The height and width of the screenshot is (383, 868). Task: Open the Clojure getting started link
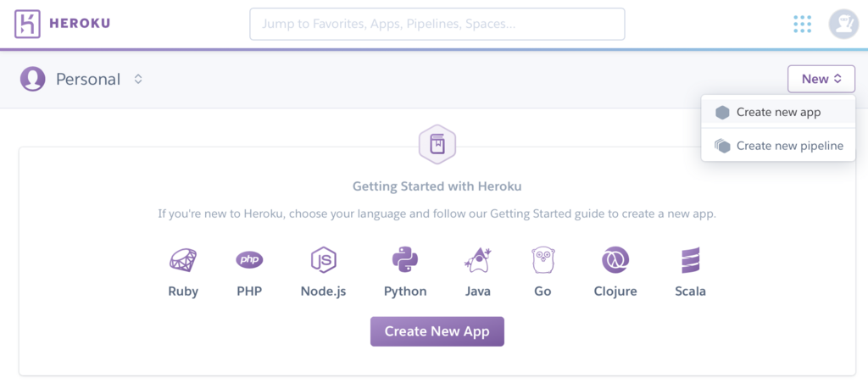615,291
